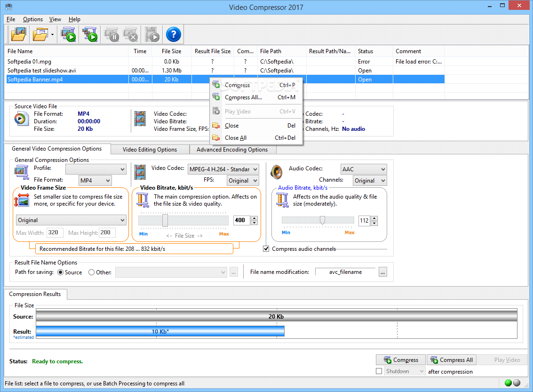Image resolution: width=533 pixels, height=392 pixels.
Task: Select Source path radio button
Action: click(x=61, y=272)
